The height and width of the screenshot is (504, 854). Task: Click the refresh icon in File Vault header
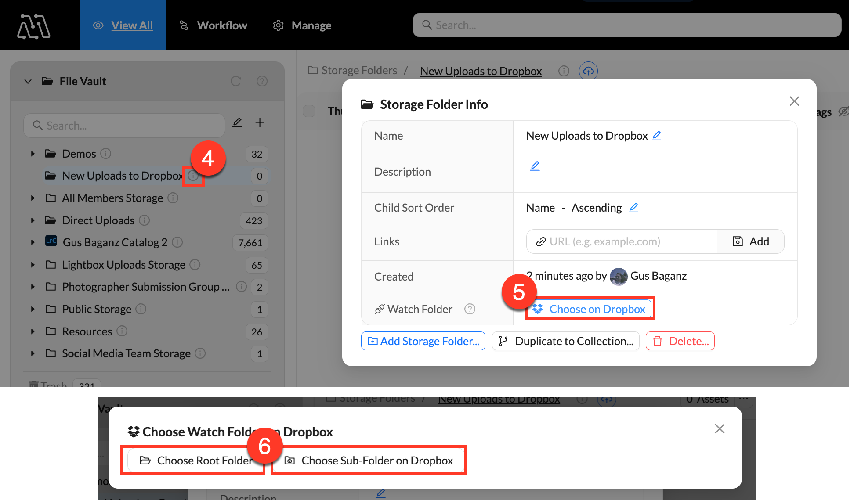pyautogui.click(x=236, y=81)
